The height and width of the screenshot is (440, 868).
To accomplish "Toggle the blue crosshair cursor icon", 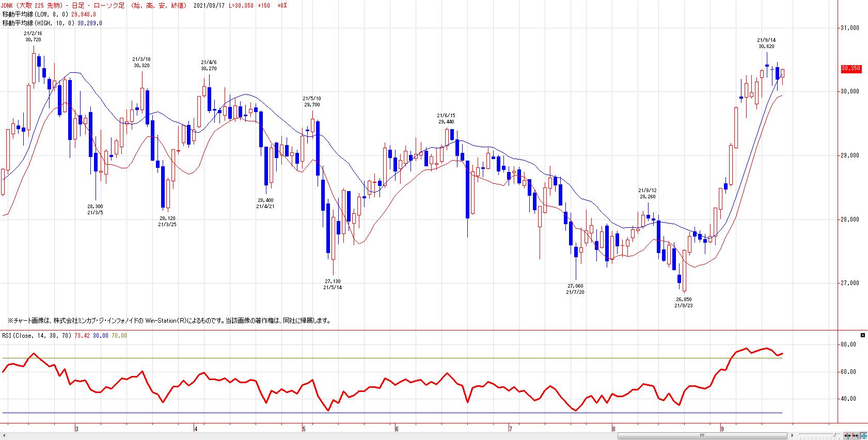I will tap(863, 435).
